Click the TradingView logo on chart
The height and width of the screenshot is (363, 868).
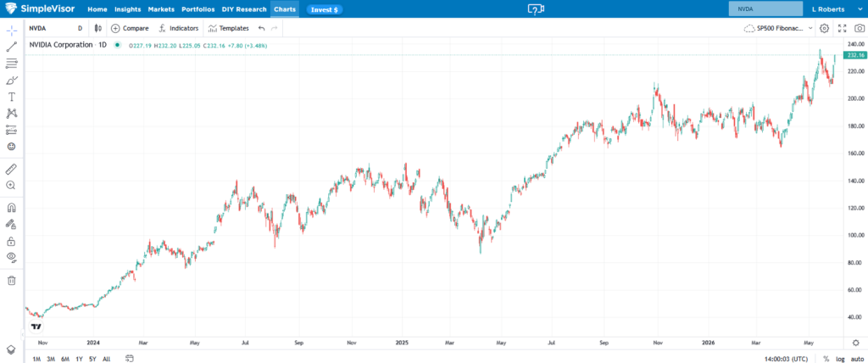36,327
